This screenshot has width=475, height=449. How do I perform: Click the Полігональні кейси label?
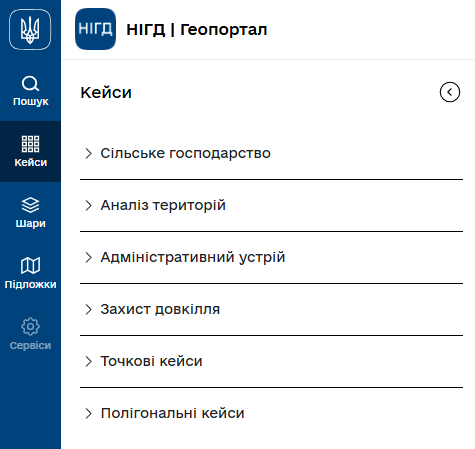pyautogui.click(x=172, y=413)
